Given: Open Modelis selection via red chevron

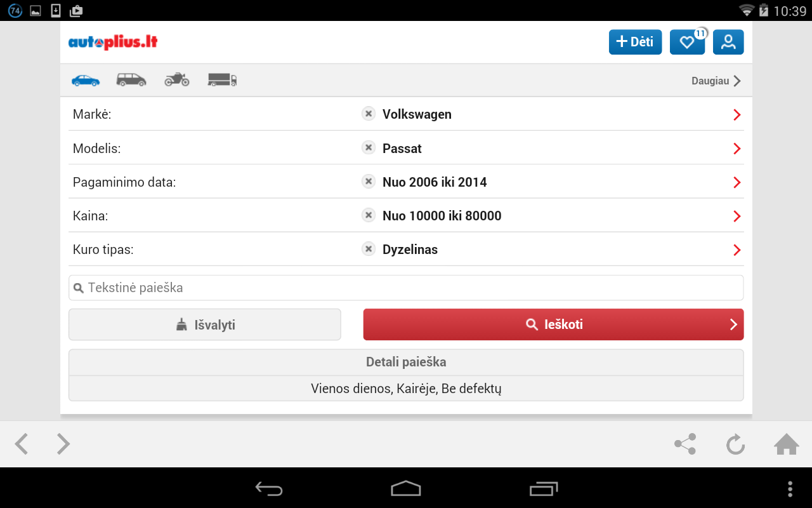Looking at the screenshot, I should 737,149.
